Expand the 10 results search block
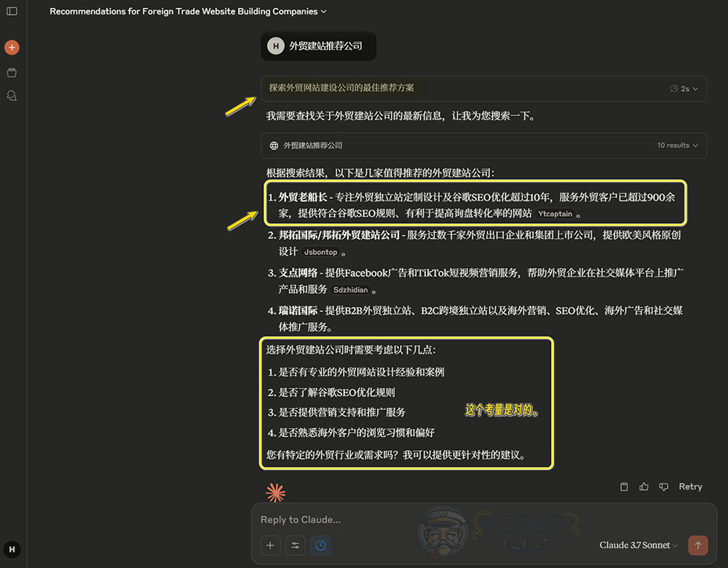728x568 pixels. tap(484, 146)
